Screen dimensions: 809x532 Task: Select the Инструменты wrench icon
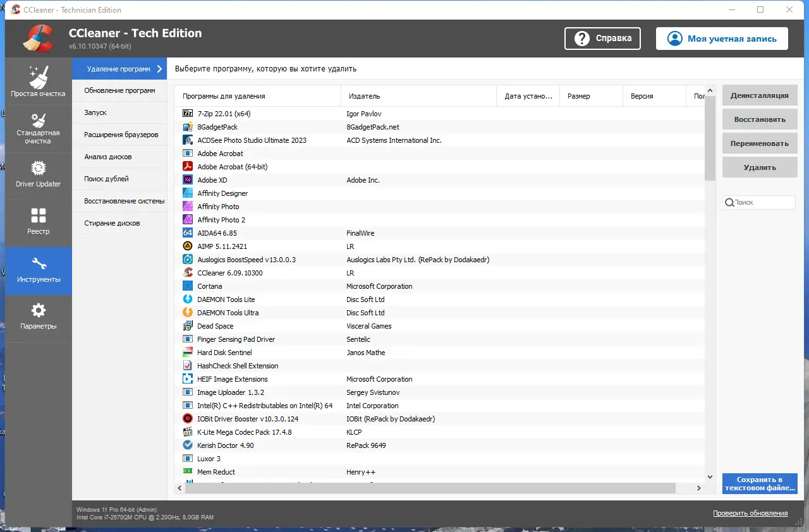click(39, 263)
